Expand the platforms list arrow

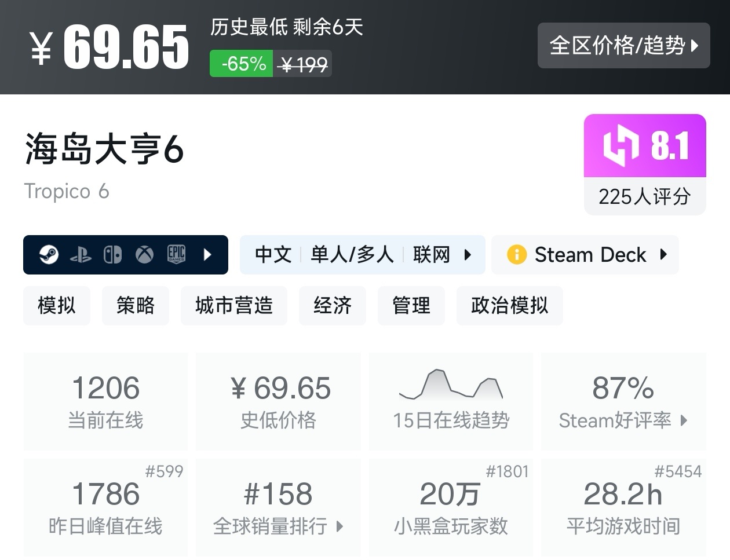point(207,255)
